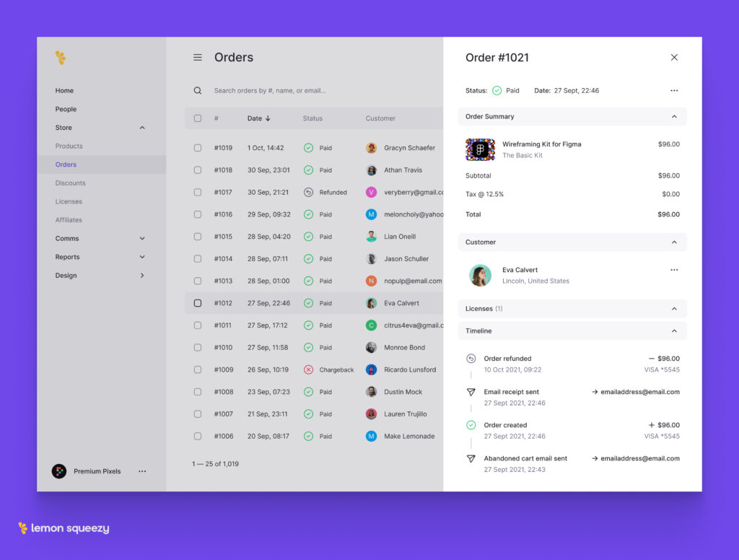Click Lauren Trujillo's avatar
This screenshot has height=560, width=739.
(x=372, y=414)
